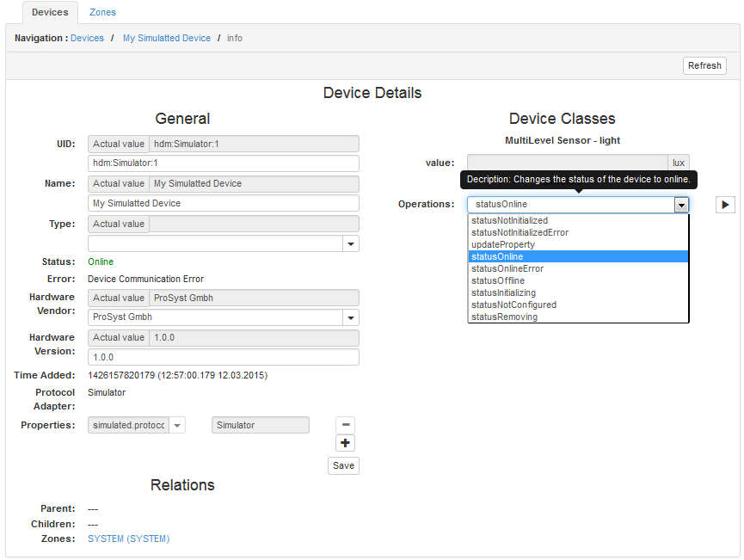Click the Refresh button
Screen dimensions: 744x560
(x=704, y=65)
